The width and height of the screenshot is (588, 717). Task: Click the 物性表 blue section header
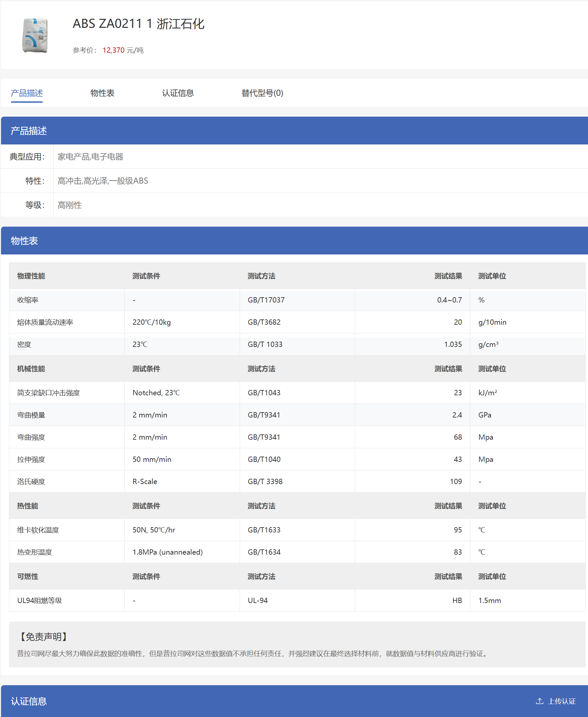[x=294, y=241]
